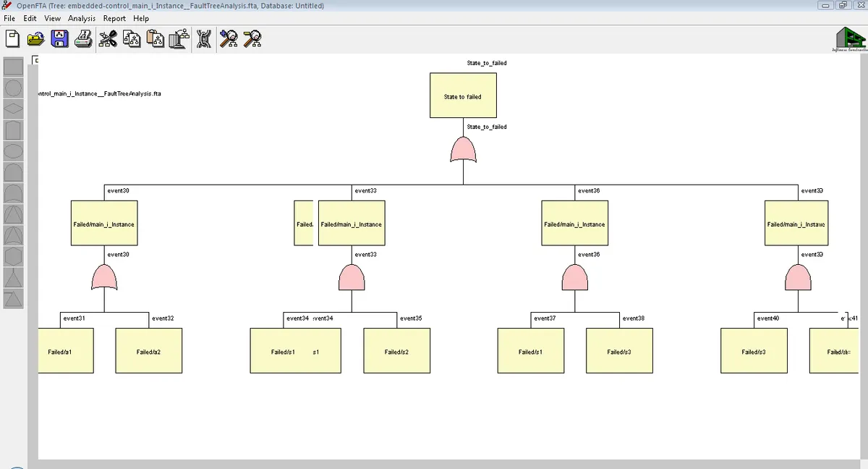Select the top 'State to failed' event box
Screen dimensions: 868x469
463,96
